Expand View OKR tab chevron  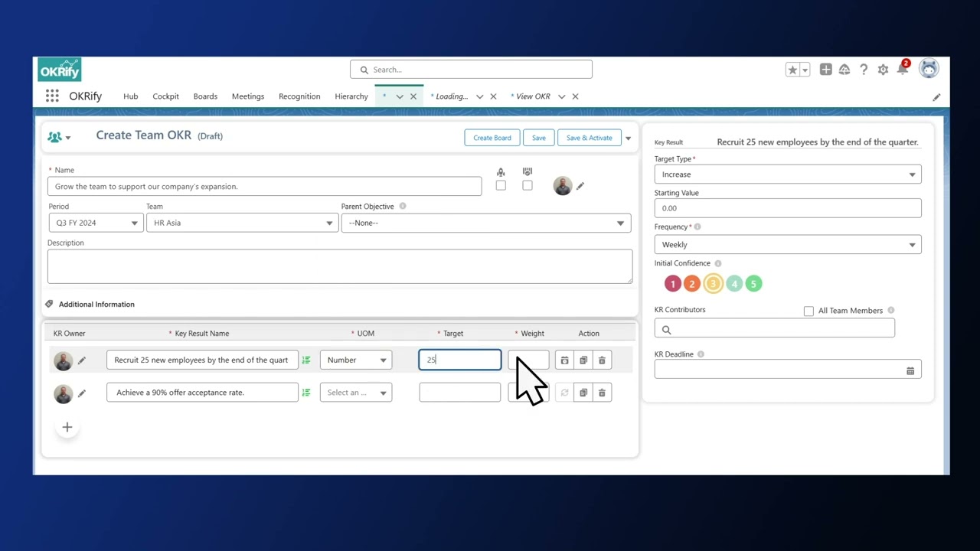pos(561,96)
